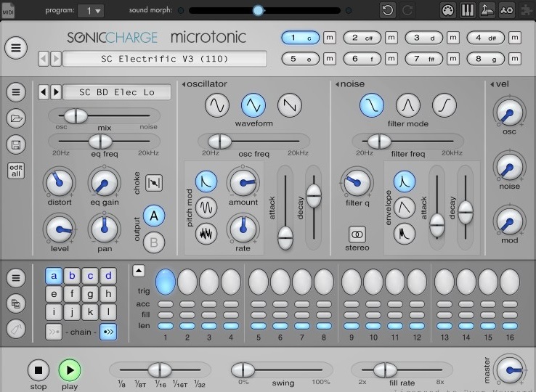536x392 pixels.
Task: Select drum channel 2 c#
Action: click(x=362, y=38)
